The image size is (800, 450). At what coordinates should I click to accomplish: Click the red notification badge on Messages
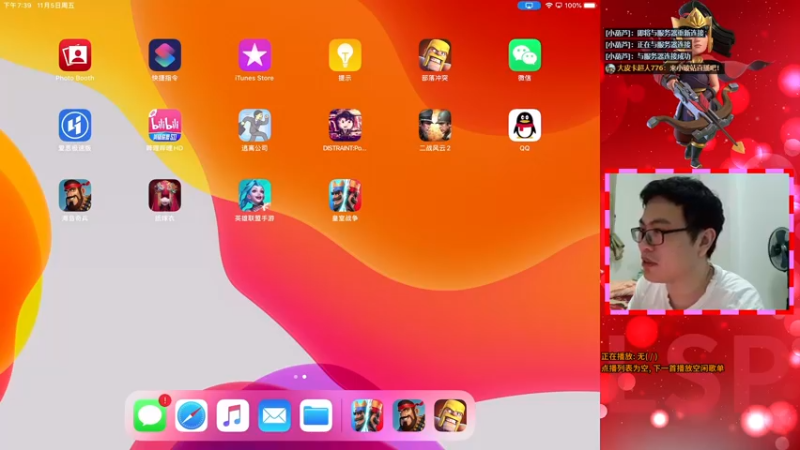click(164, 401)
